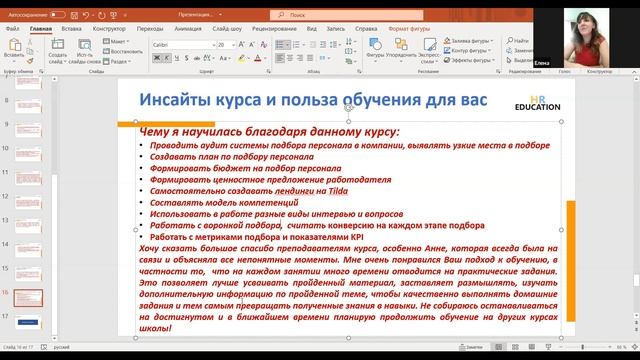The width and height of the screenshot is (640, 360).
Task: Switch to the Insert (Вставка) tab
Action: [x=71, y=29]
